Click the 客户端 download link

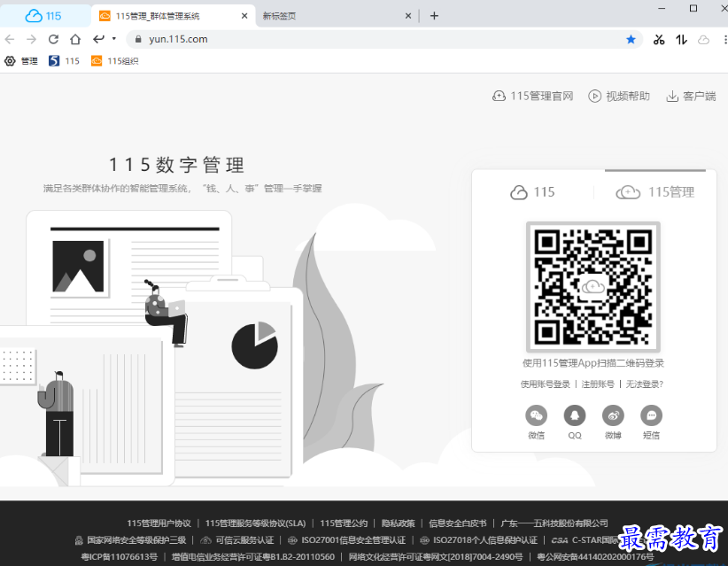click(692, 97)
